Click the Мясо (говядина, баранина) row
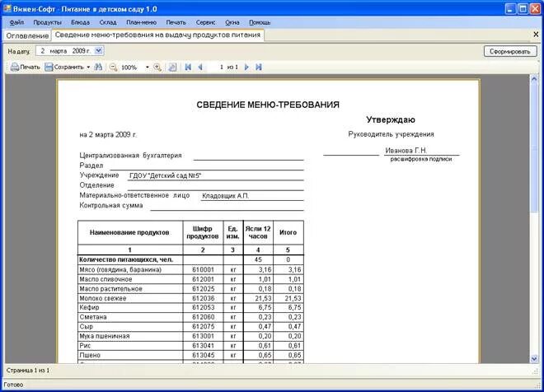Image resolution: width=544 pixels, height=392 pixels. tap(190, 269)
